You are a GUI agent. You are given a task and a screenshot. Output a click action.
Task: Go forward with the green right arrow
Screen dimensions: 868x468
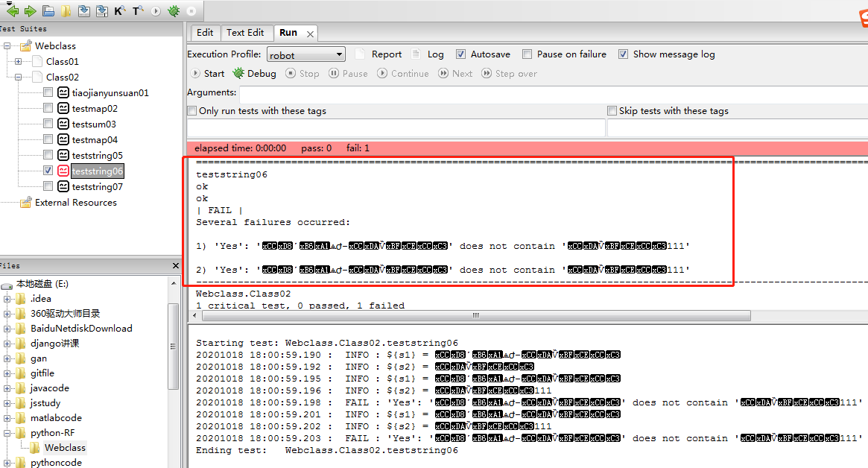30,10
